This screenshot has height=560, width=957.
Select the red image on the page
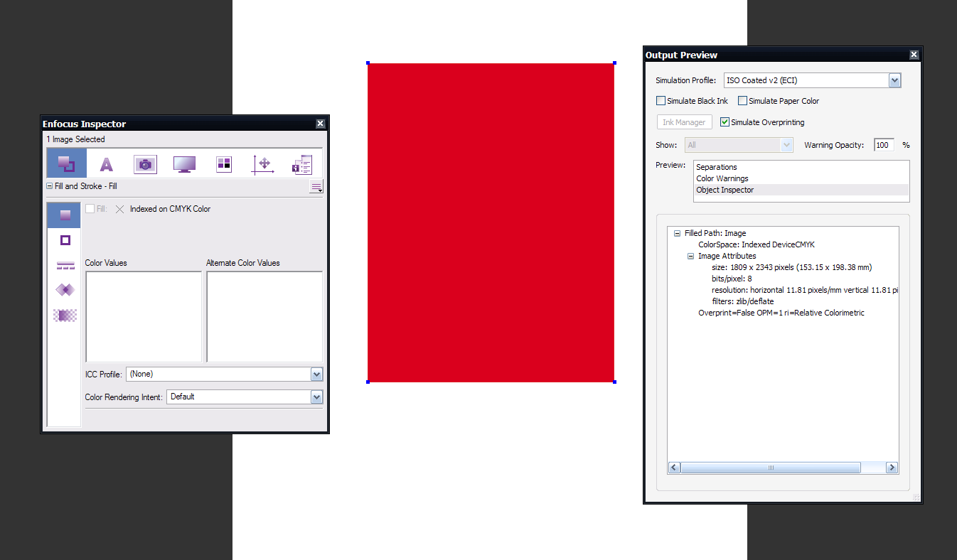(x=491, y=222)
